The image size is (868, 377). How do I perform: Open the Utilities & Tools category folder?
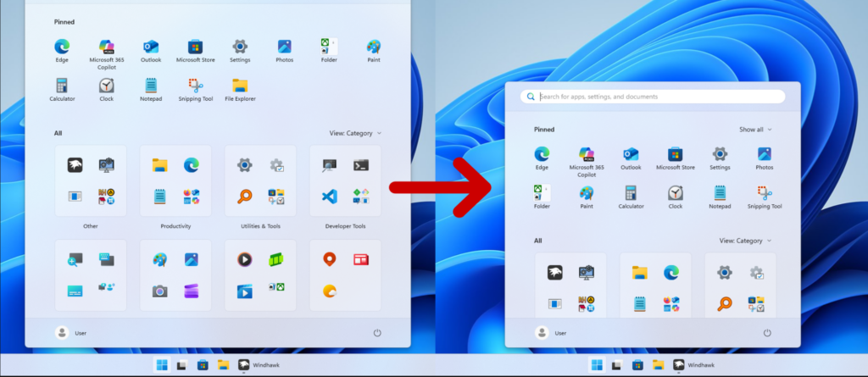coord(260,181)
